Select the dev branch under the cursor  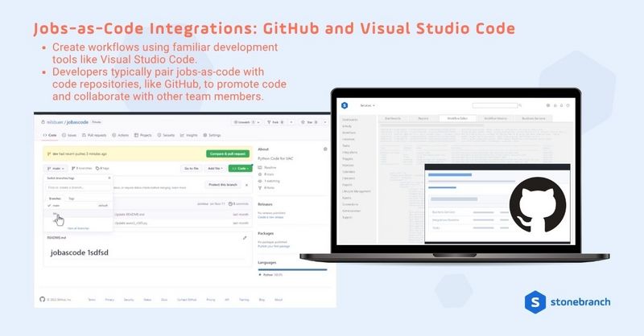click(78, 214)
